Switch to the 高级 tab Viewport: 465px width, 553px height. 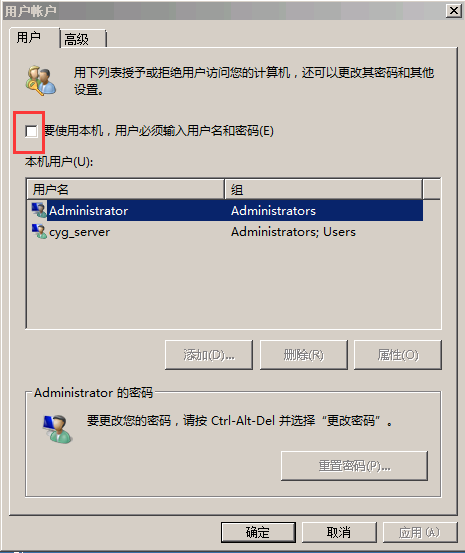[x=83, y=38]
